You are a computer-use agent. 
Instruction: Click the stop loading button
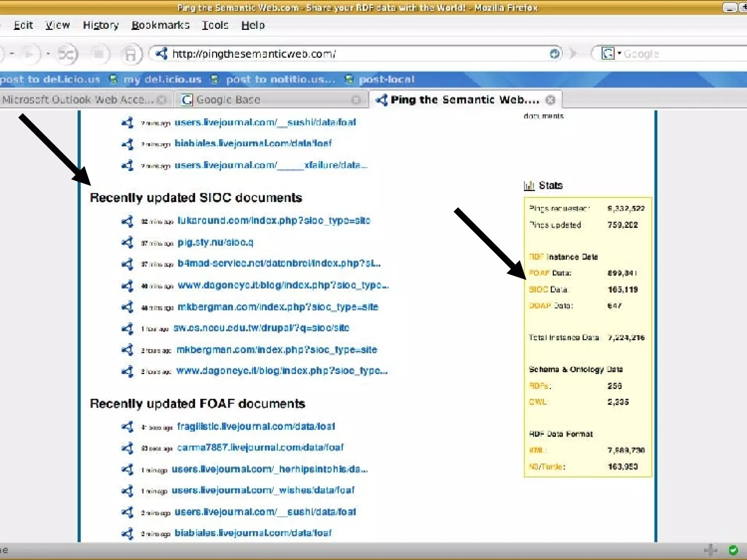tap(98, 54)
